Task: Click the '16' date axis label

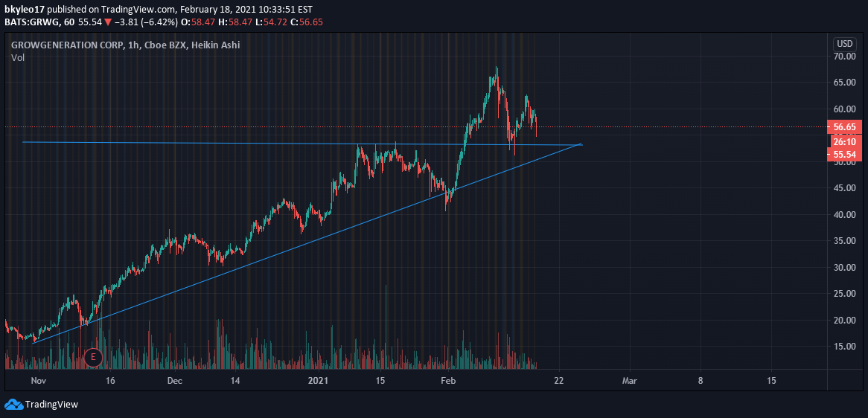Action: click(109, 381)
